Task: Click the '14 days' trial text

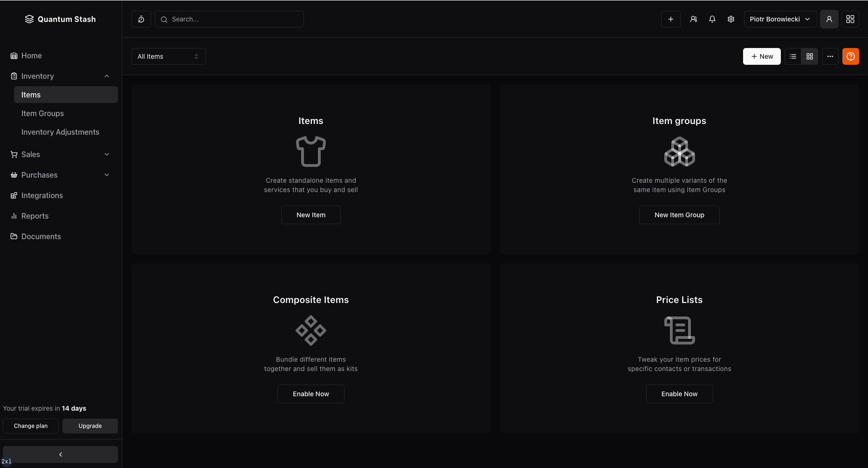Action: (74, 408)
